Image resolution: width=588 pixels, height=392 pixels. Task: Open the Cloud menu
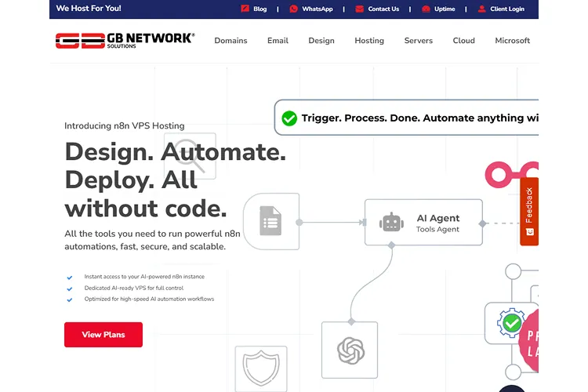coord(464,41)
